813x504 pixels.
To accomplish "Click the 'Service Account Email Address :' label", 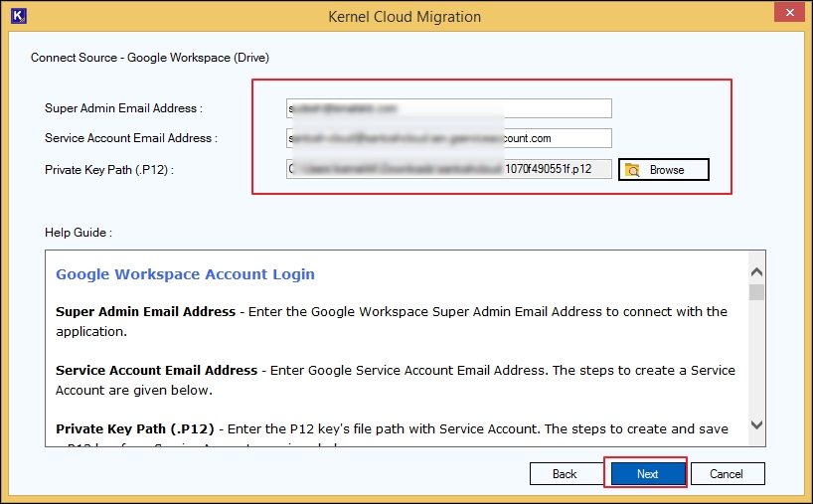I will coord(130,138).
